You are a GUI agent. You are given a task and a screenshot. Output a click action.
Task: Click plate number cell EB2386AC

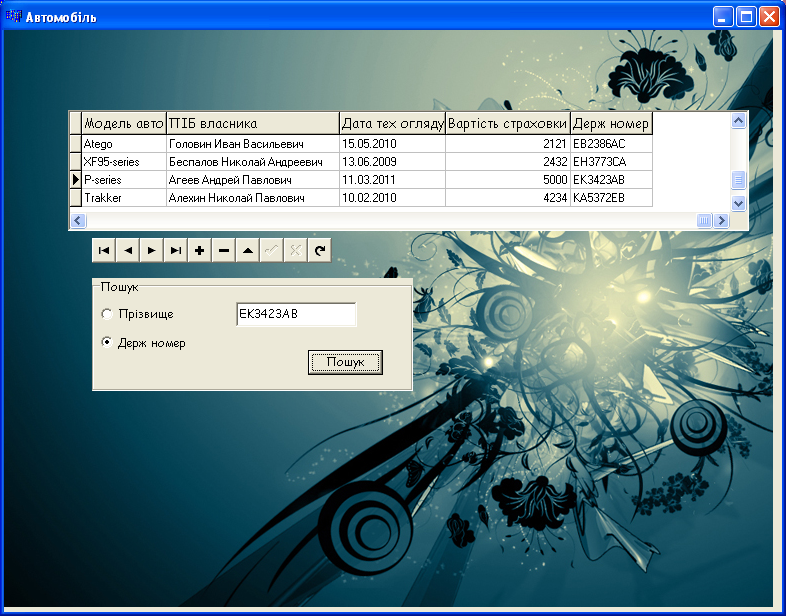pyautogui.click(x=612, y=144)
